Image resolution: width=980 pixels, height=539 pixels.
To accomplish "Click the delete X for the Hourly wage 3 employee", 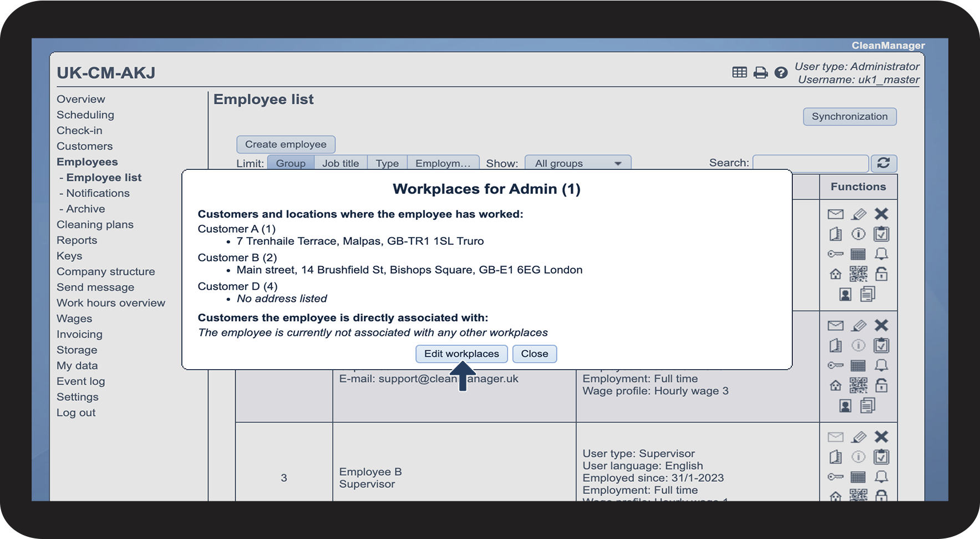I will [x=881, y=325].
